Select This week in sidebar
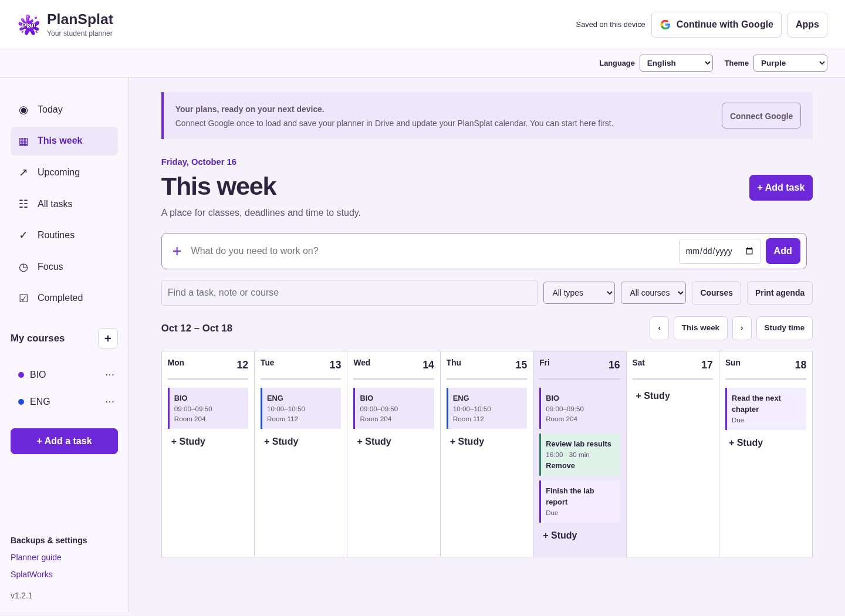The height and width of the screenshot is (616, 845). 64,141
